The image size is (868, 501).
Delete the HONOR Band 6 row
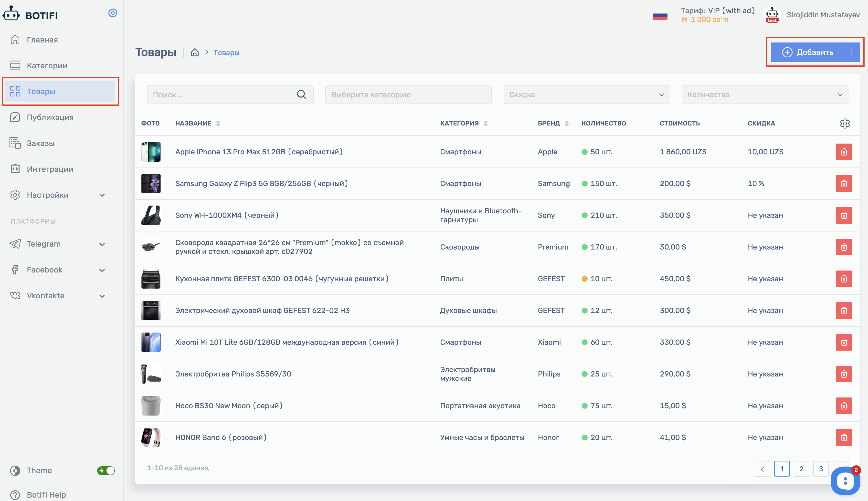tap(844, 437)
